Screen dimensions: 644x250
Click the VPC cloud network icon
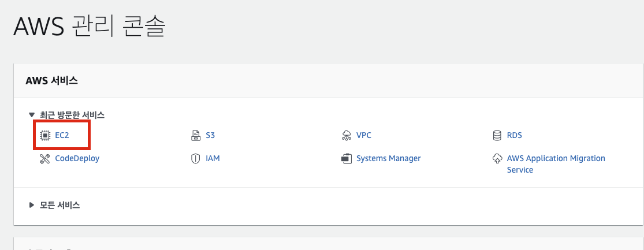click(x=347, y=136)
